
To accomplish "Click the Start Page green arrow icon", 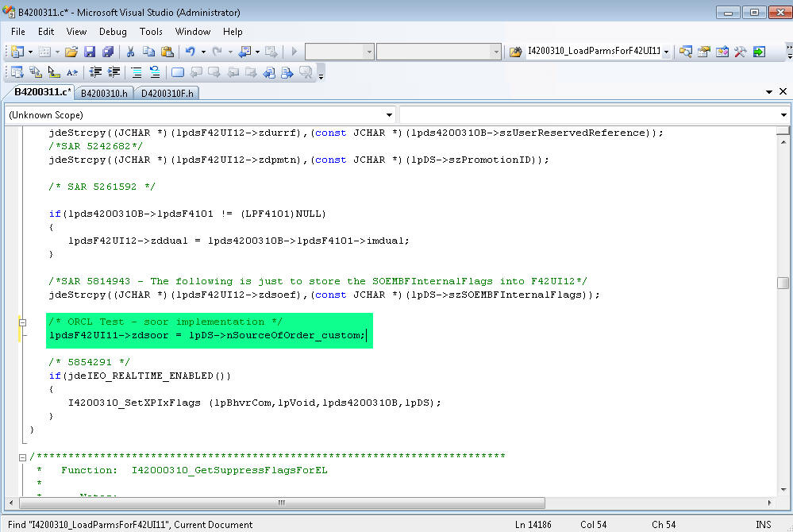I will (x=759, y=52).
